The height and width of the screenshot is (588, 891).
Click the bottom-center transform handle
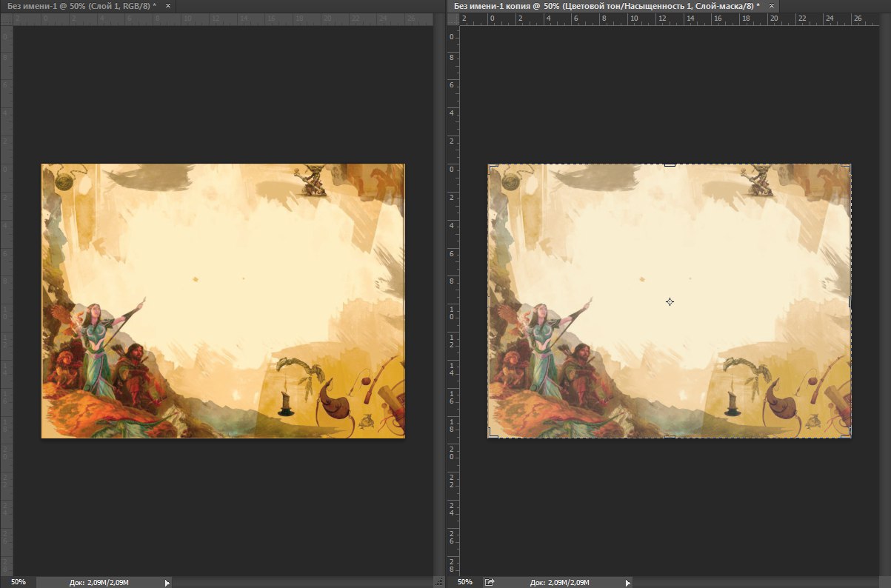[670, 437]
